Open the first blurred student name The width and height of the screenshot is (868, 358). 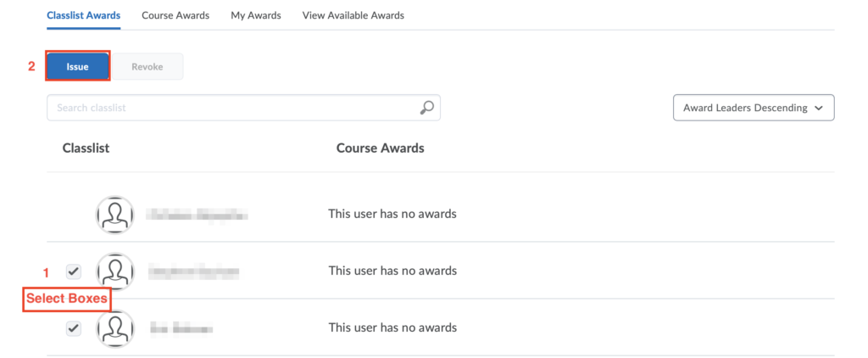tap(197, 215)
